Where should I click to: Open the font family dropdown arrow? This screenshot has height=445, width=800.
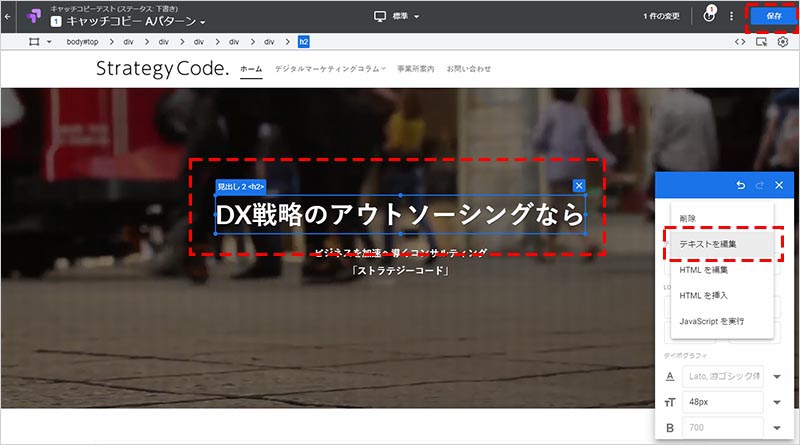tap(778, 376)
